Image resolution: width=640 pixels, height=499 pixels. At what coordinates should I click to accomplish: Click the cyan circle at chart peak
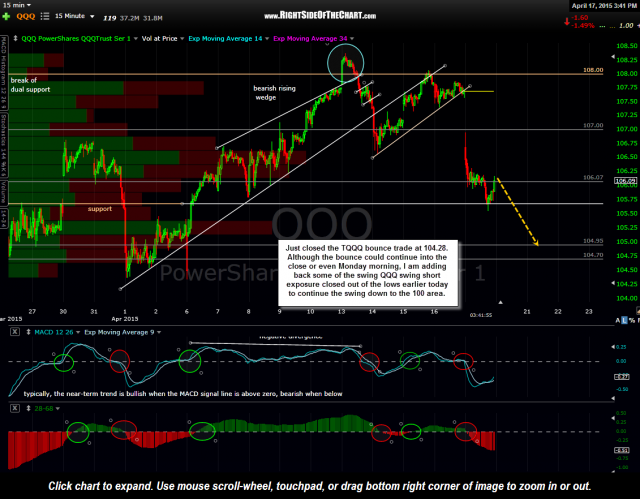coord(348,67)
